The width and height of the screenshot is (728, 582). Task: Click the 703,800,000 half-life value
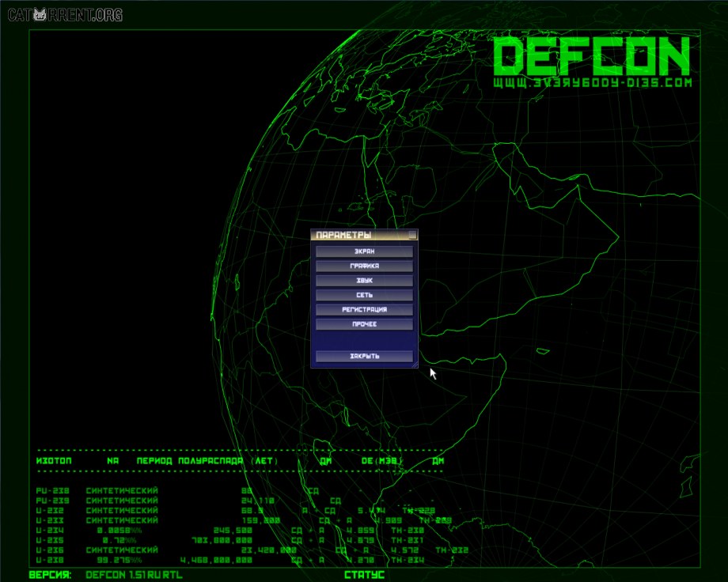(x=222, y=540)
